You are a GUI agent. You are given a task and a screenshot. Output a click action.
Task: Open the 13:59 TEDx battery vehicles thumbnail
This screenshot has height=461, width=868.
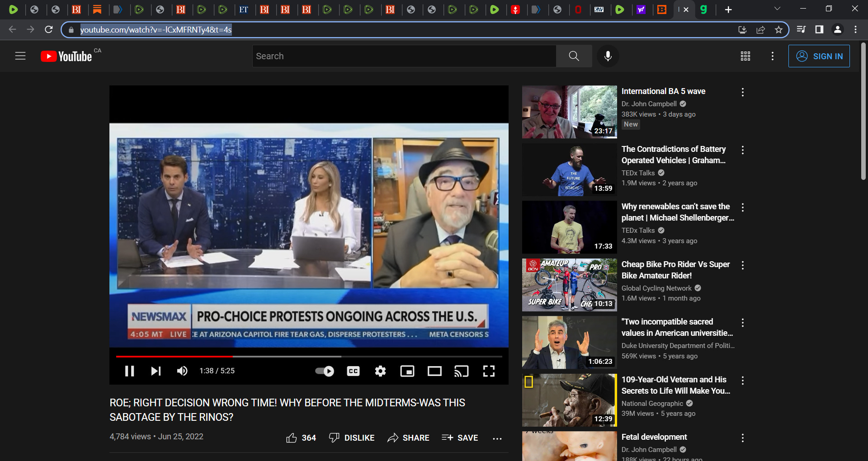[x=570, y=169]
